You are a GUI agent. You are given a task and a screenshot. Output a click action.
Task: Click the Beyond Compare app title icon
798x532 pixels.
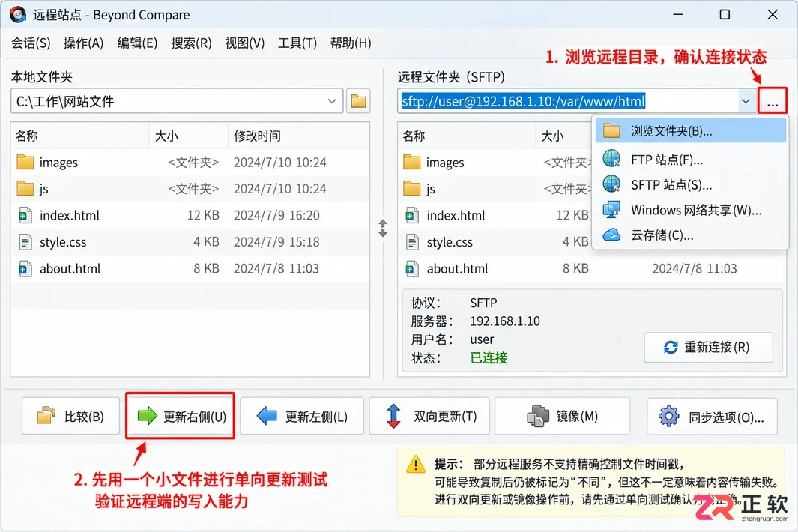(18, 15)
